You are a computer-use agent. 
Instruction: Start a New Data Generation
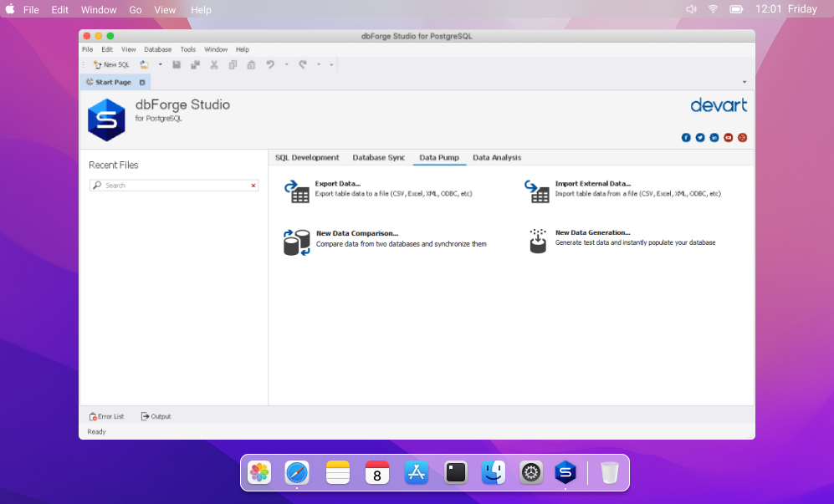(622, 241)
